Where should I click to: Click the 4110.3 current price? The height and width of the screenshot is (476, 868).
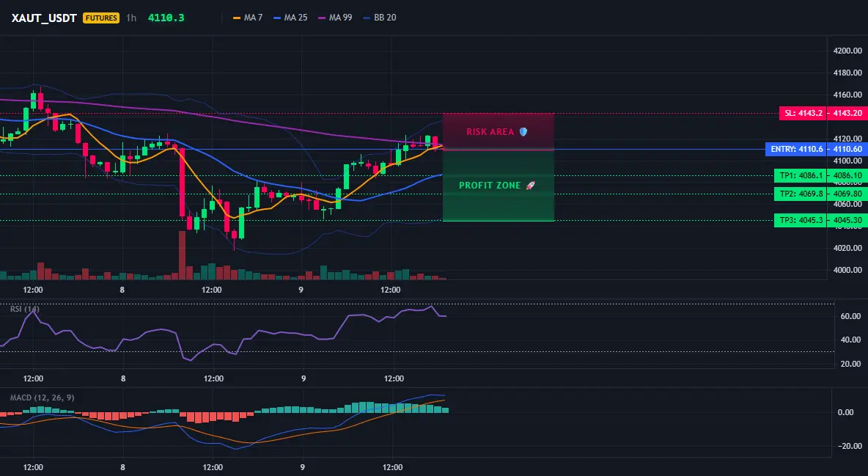coord(166,18)
